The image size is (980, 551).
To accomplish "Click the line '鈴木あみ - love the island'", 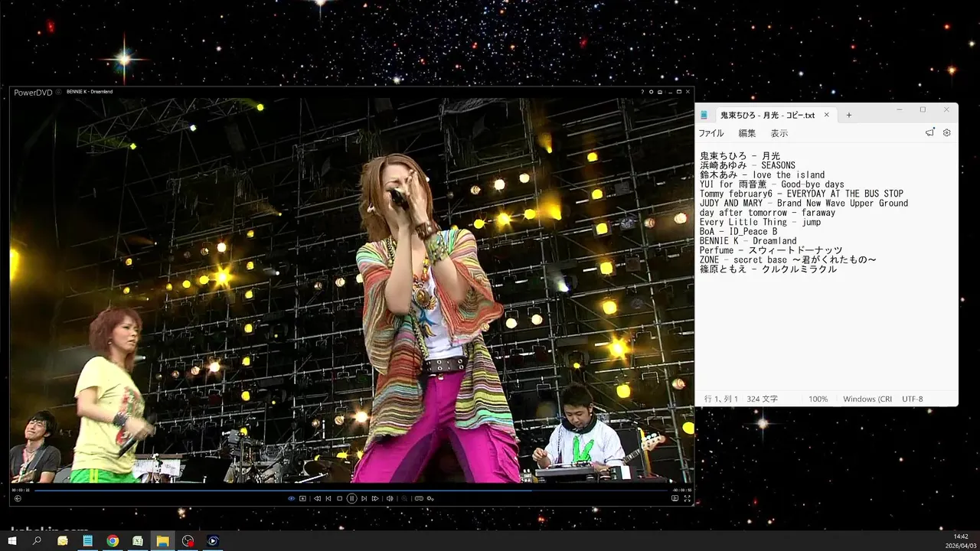I will (762, 174).
